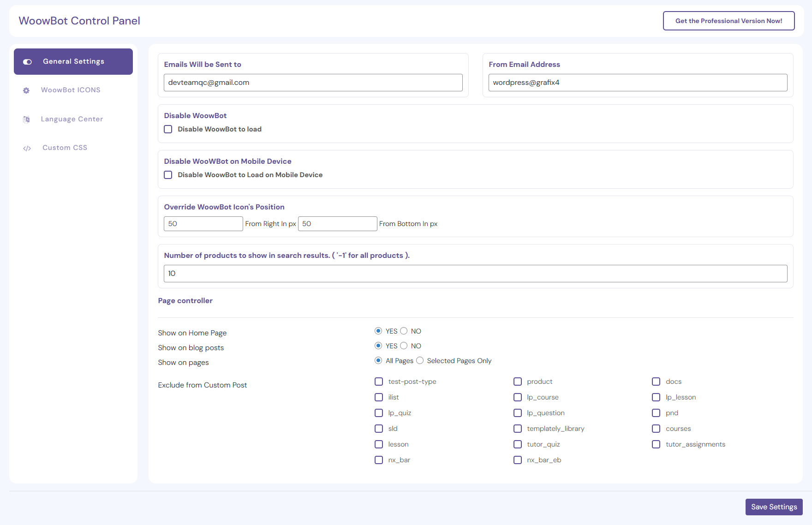Check the docs checkbox
Viewport: 812px width, 525px height.
(656, 382)
